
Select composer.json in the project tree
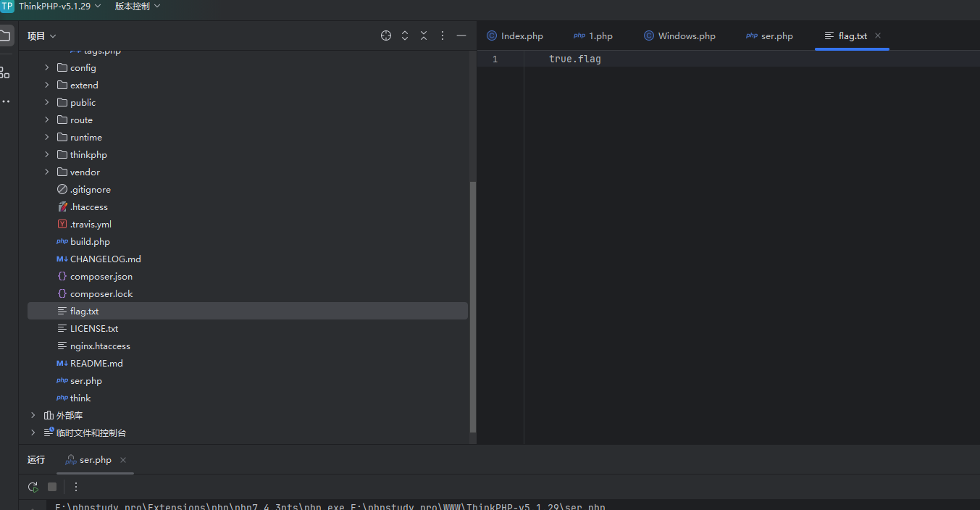[x=101, y=276]
